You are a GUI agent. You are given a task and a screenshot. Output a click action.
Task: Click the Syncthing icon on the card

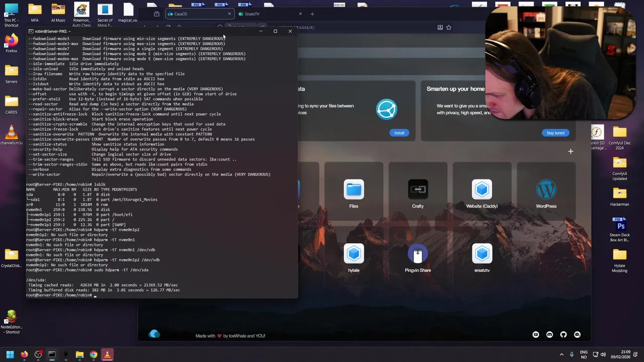[386, 109]
